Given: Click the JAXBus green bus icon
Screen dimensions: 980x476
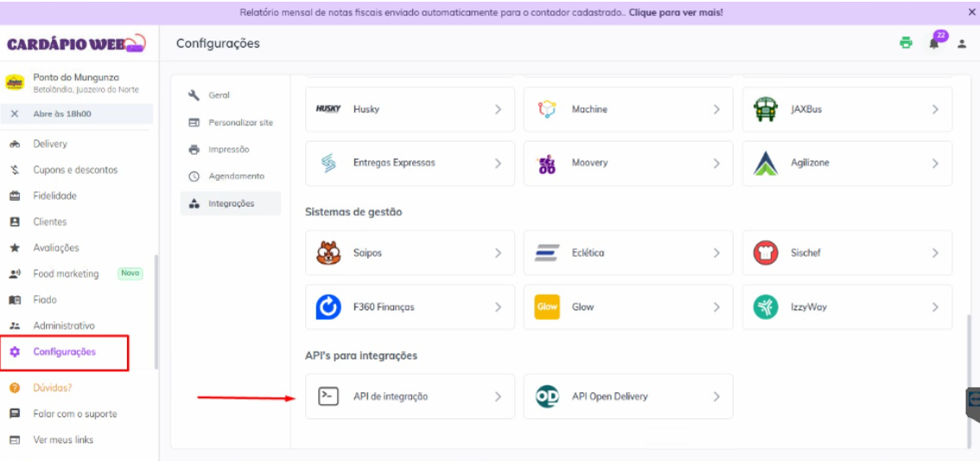Looking at the screenshot, I should click(x=765, y=110).
